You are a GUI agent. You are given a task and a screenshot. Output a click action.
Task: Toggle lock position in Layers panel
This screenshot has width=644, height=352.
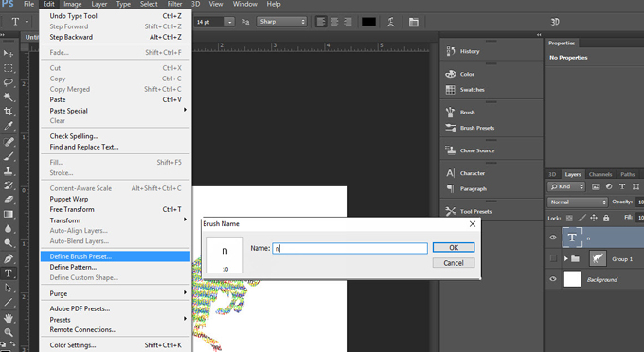pos(594,219)
